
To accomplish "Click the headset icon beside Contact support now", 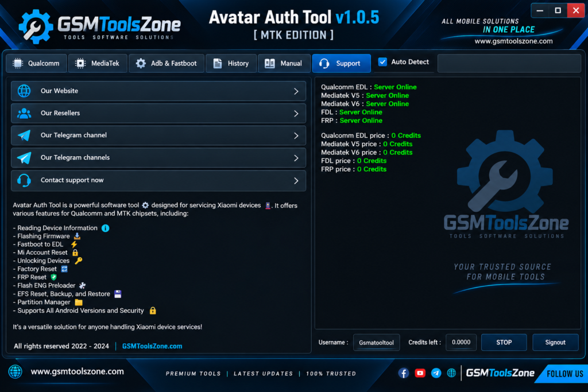I will click(x=24, y=180).
